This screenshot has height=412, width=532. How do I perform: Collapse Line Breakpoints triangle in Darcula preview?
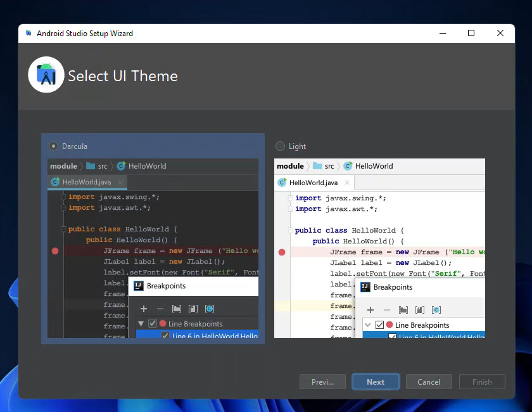coord(141,324)
